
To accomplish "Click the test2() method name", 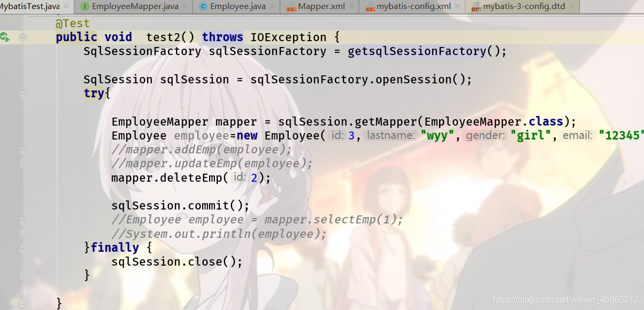I will click(170, 37).
